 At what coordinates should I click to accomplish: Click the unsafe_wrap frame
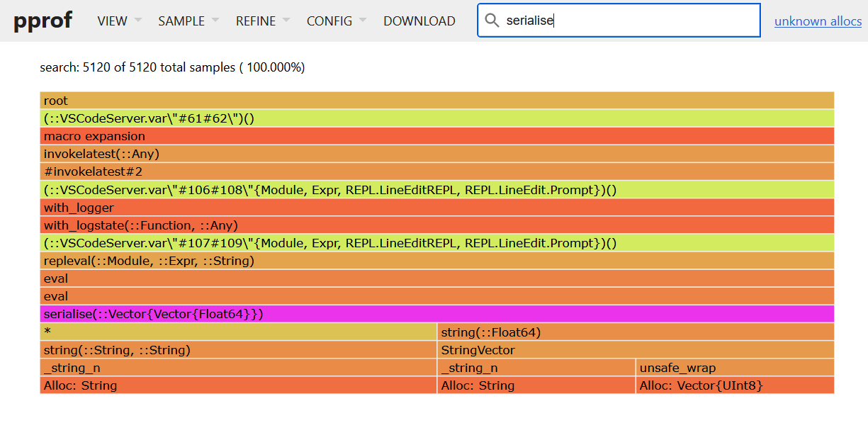pyautogui.click(x=734, y=368)
